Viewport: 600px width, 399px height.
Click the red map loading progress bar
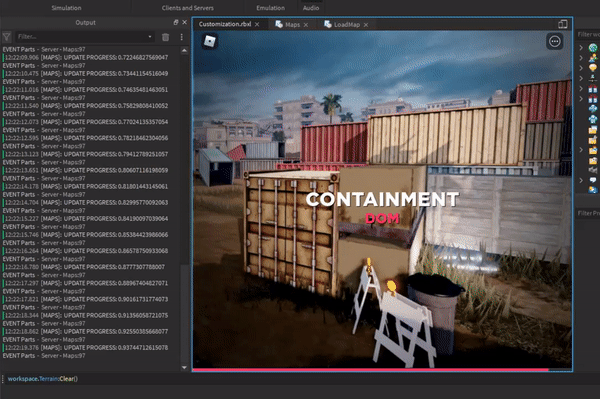tap(370, 370)
